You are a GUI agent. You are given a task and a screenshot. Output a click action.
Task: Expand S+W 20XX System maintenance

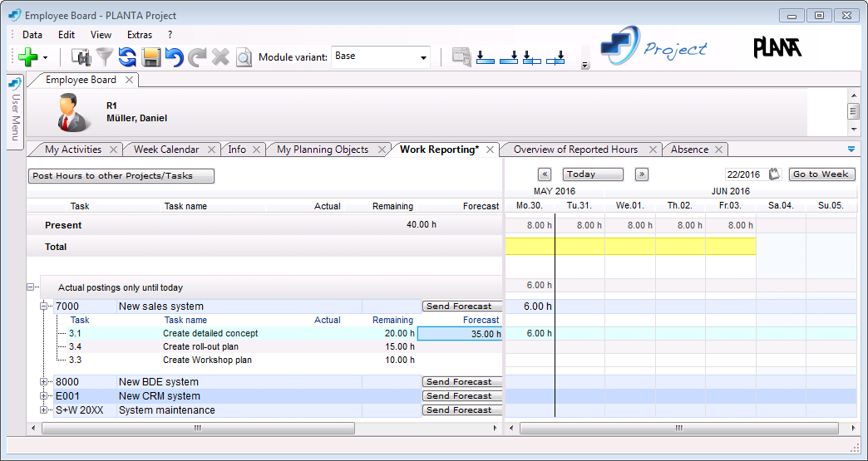[44, 410]
